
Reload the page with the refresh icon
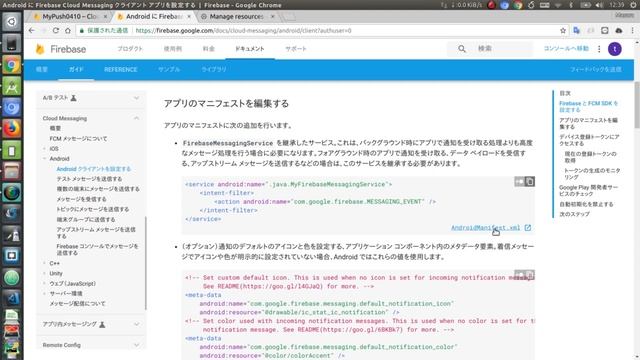tap(56, 31)
